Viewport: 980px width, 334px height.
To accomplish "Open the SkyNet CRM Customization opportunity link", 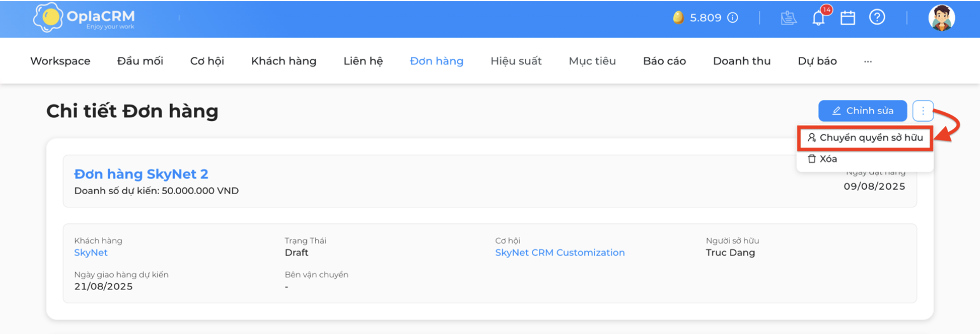I will click(x=560, y=253).
